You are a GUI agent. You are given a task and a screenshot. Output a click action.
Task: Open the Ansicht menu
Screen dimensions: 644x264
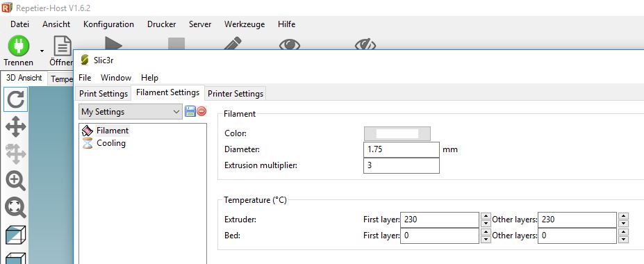(x=56, y=24)
